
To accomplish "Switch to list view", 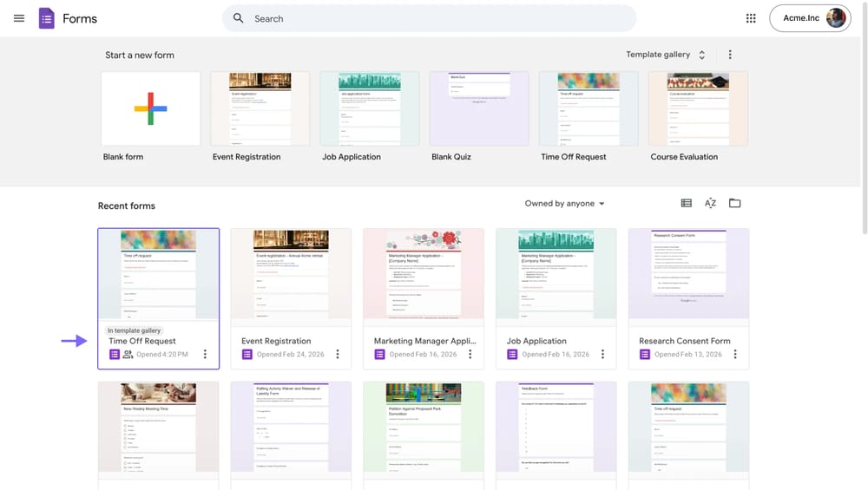I will tap(687, 203).
